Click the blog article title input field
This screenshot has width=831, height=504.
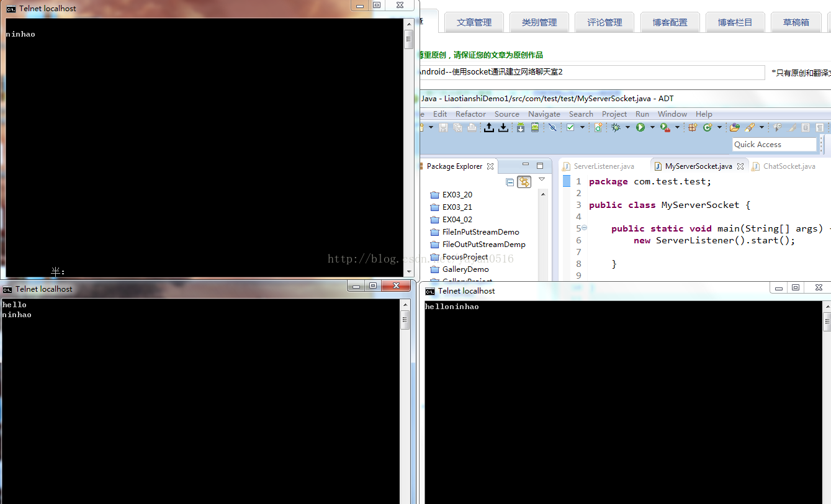tap(592, 72)
